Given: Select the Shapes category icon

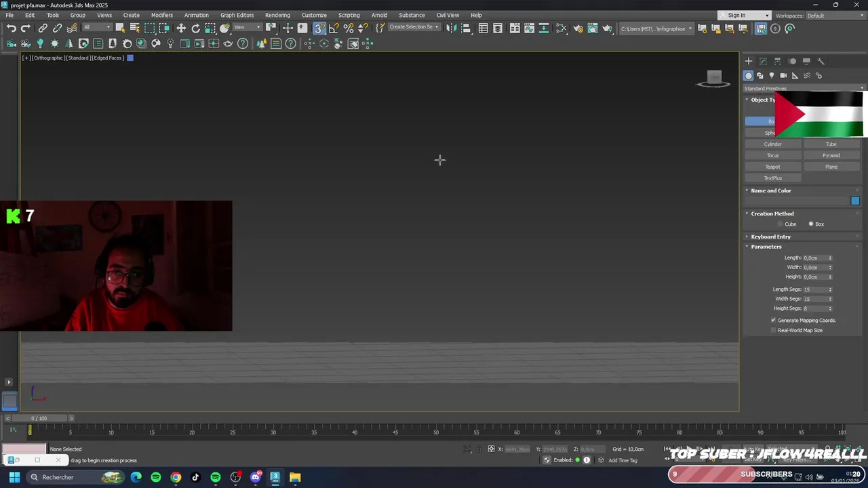Looking at the screenshot, I should (x=760, y=76).
